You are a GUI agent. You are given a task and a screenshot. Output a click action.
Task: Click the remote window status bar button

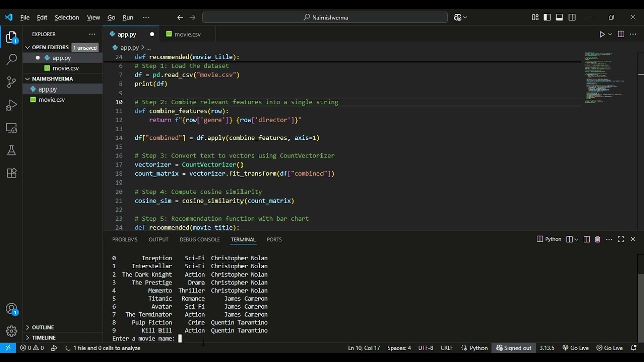(x=8, y=348)
